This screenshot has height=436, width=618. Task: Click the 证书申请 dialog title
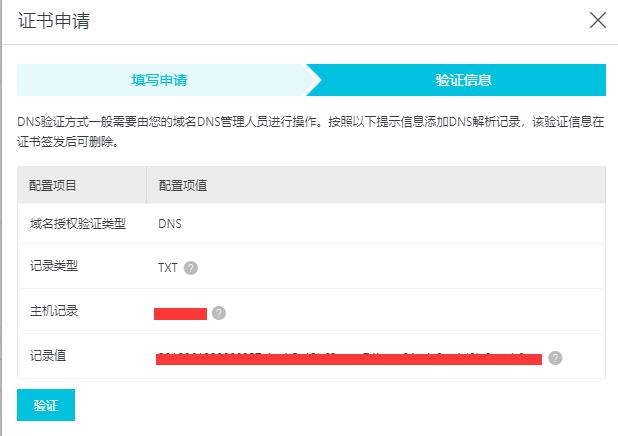(54, 21)
